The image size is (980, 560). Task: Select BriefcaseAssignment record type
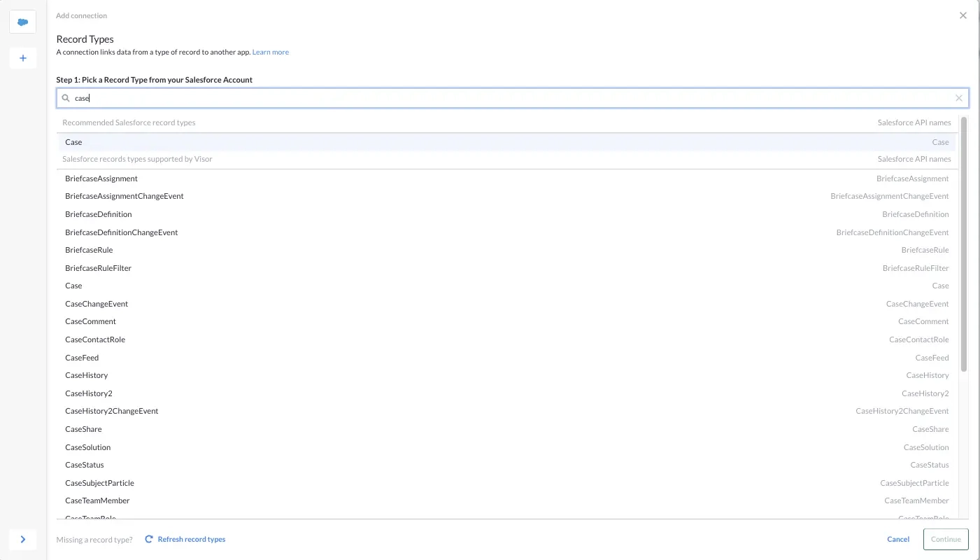(x=101, y=178)
